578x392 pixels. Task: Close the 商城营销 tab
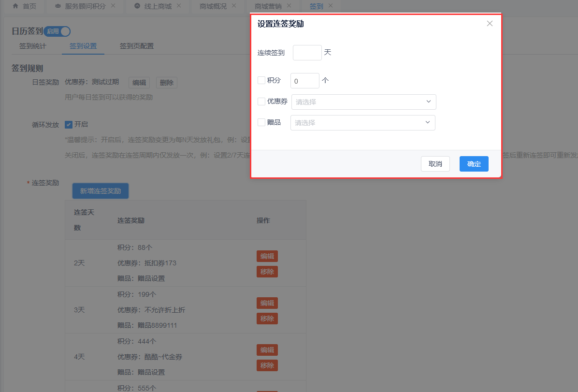coord(289,6)
